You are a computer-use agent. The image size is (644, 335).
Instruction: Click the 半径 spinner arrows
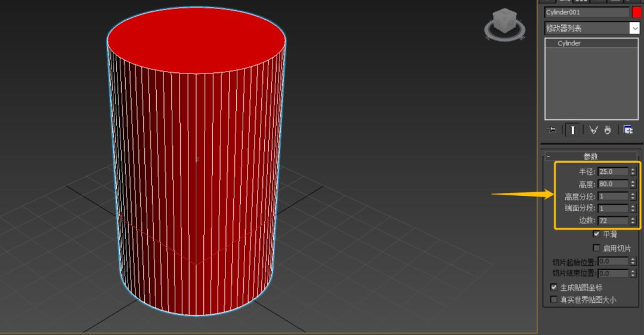point(633,171)
